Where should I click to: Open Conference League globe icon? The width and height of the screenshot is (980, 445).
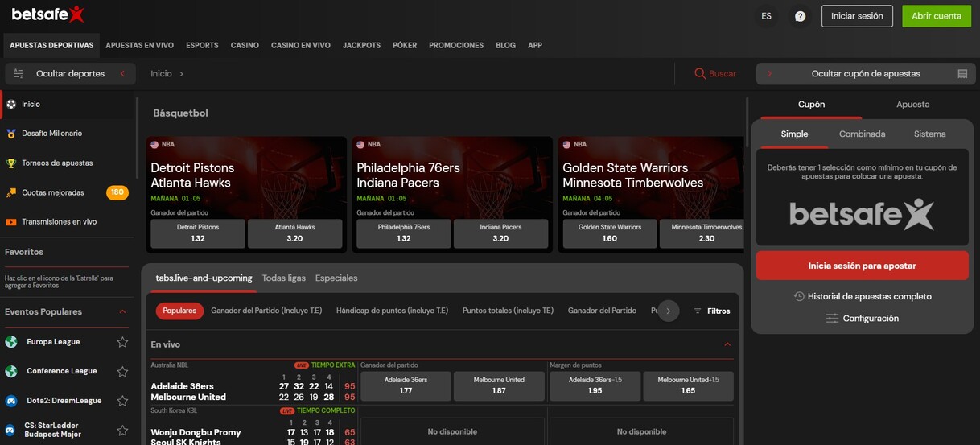[x=11, y=372]
